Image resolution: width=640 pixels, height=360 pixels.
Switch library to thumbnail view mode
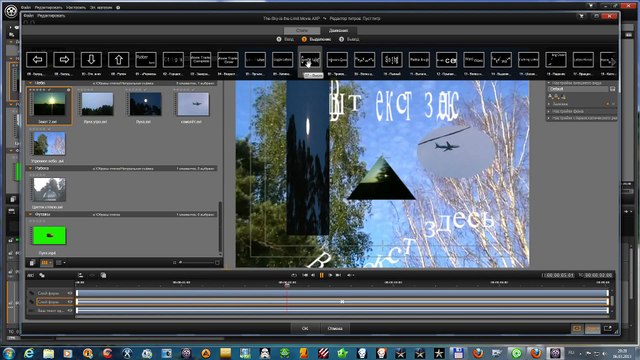(x=45, y=262)
